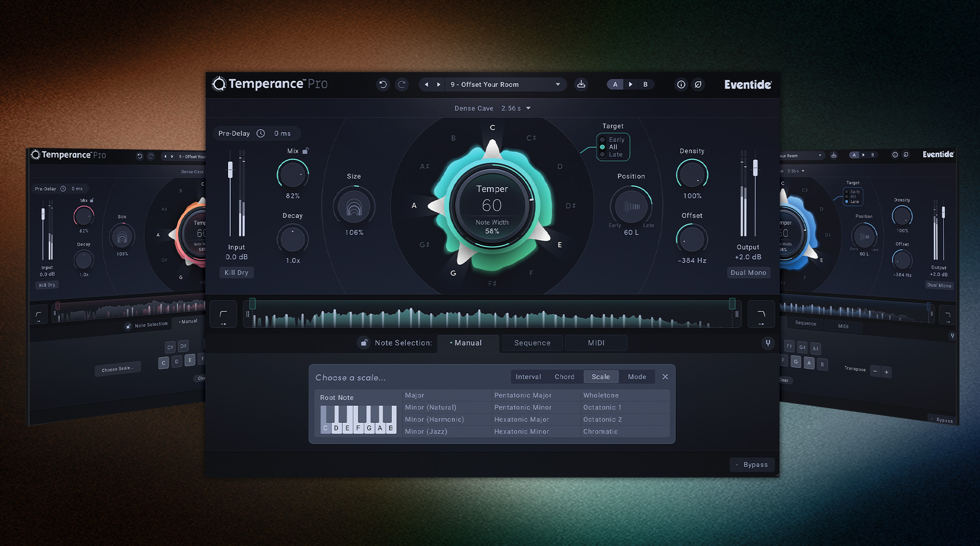Select the Early target radio option
The width and height of the screenshot is (980, 546).
[603, 140]
